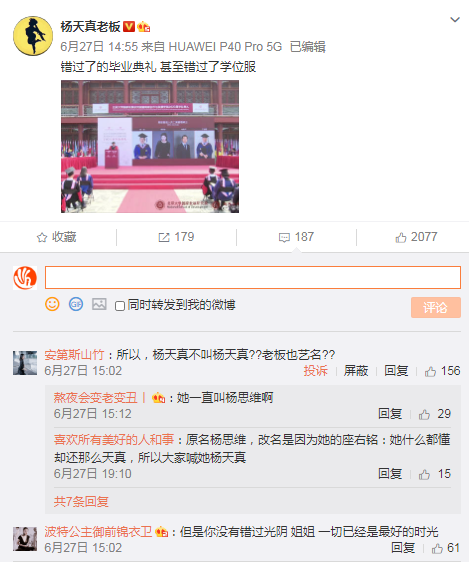The image size is (469, 562).
Task: Open 杨天真老板's yellow profile avatar
Action: click(x=33, y=36)
